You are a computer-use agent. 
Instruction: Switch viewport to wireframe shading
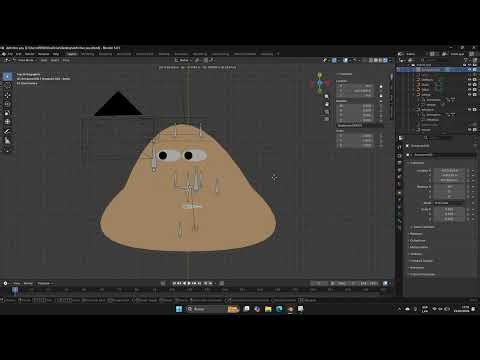[x=371, y=60]
